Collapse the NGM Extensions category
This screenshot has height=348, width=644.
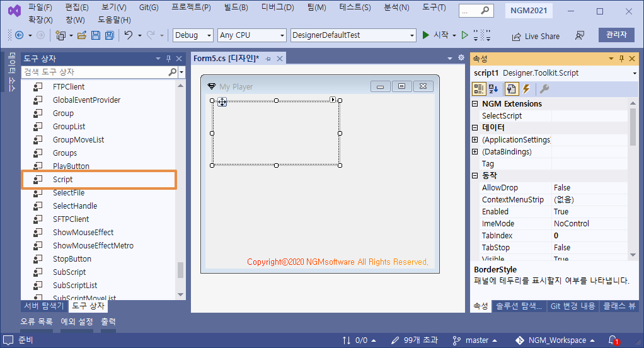[475, 104]
